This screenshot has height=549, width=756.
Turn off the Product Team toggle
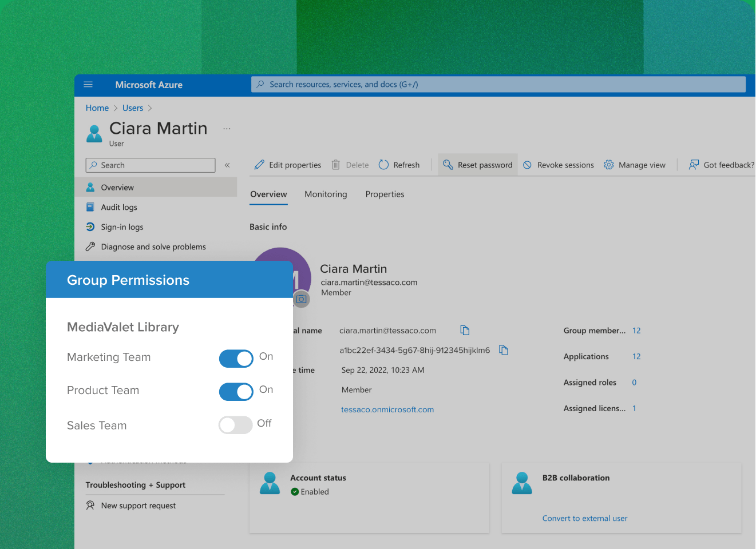[x=236, y=392]
